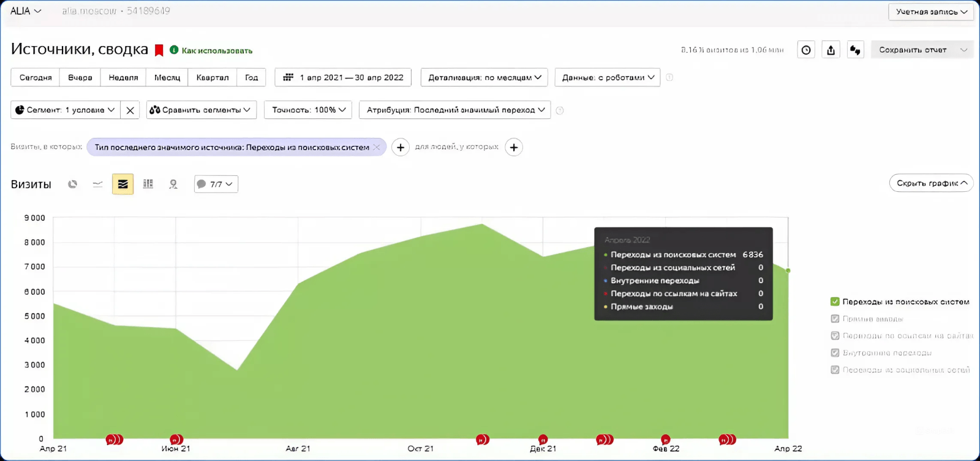
Task: Click Скрыть график button
Action: (x=931, y=183)
